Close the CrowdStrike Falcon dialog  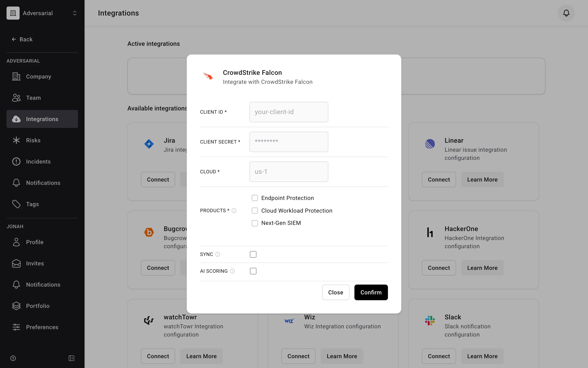pos(336,292)
